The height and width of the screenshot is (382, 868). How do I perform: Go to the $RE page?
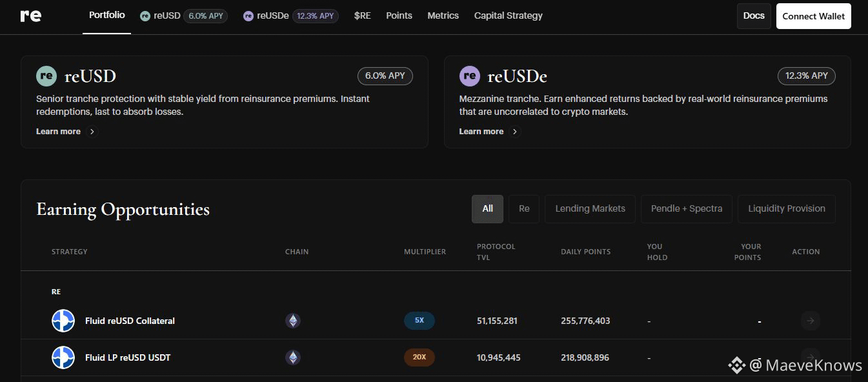pos(363,15)
